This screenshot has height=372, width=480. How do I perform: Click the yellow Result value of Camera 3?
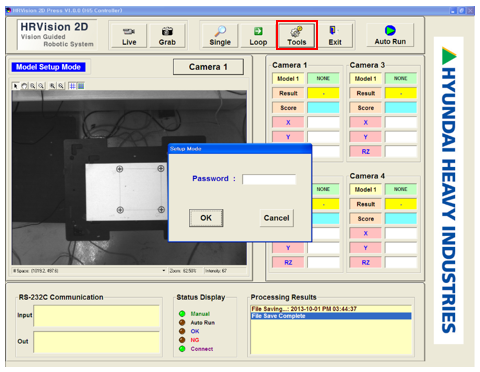point(401,93)
